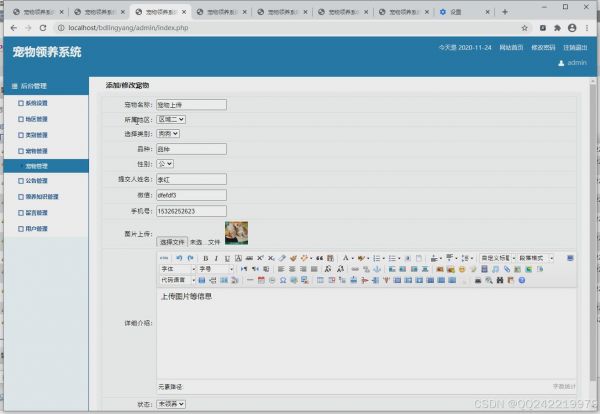Open 领养知识管理 in the sidebar

tap(42, 197)
